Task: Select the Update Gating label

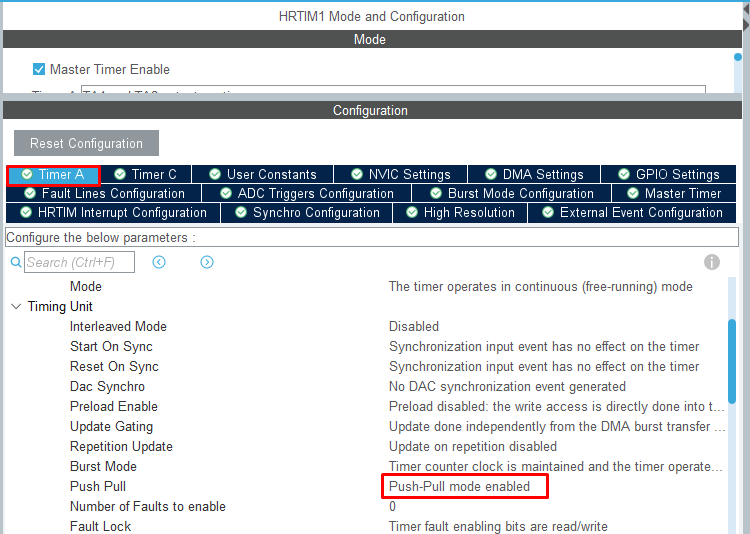Action: pos(111,427)
